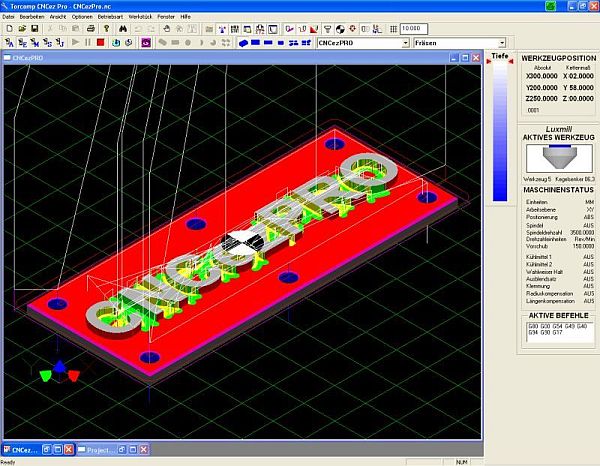Click the Open file folder icon

click(20, 29)
